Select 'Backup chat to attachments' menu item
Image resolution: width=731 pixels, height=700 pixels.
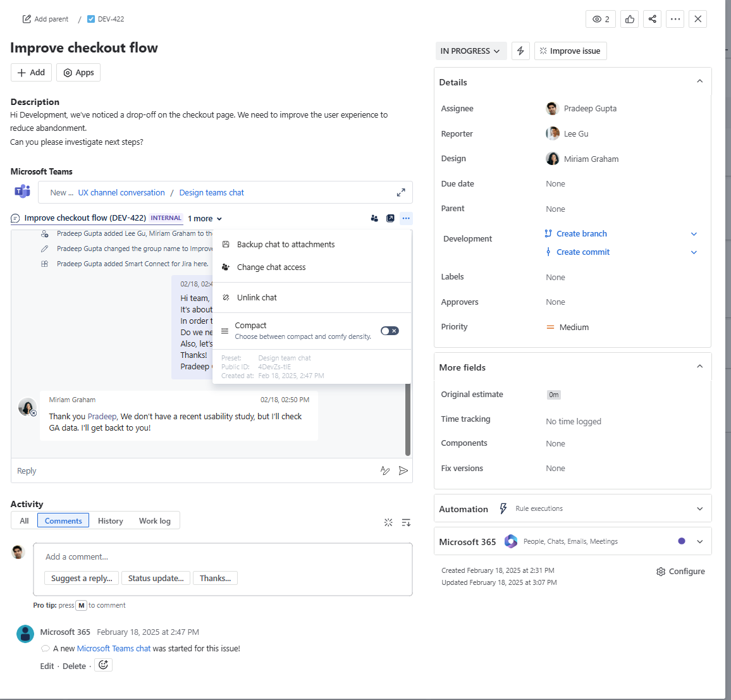click(x=286, y=245)
